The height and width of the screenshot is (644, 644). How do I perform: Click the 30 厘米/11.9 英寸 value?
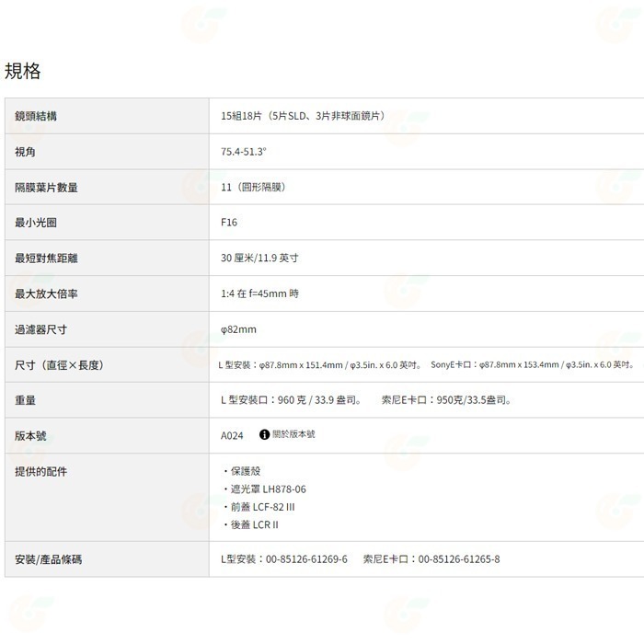tap(259, 259)
